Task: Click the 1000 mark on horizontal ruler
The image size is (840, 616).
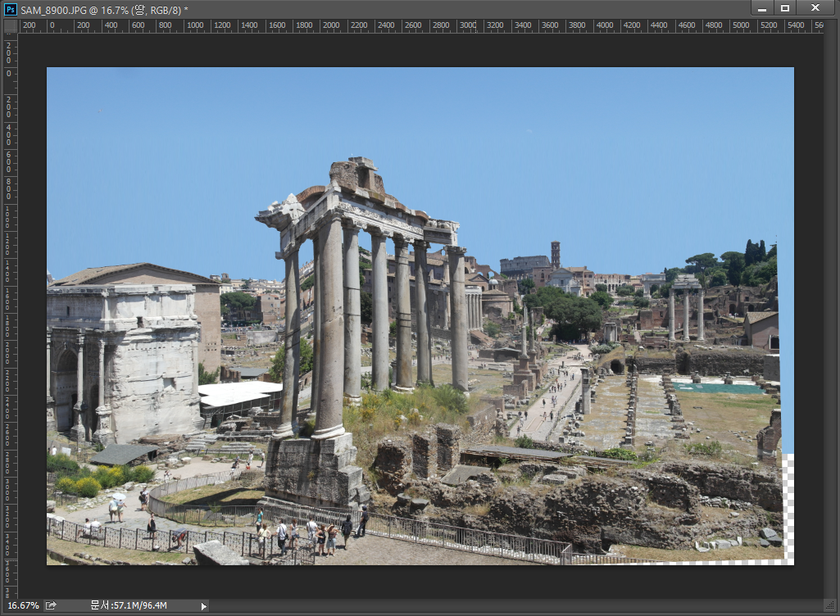Action: [195, 25]
